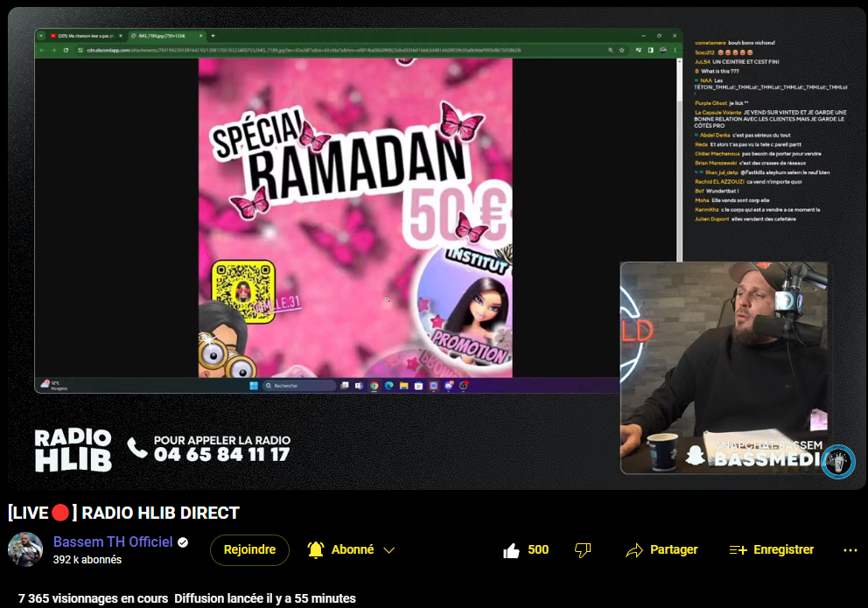
Task: Click the channel watermark on the video
Action: click(x=838, y=462)
